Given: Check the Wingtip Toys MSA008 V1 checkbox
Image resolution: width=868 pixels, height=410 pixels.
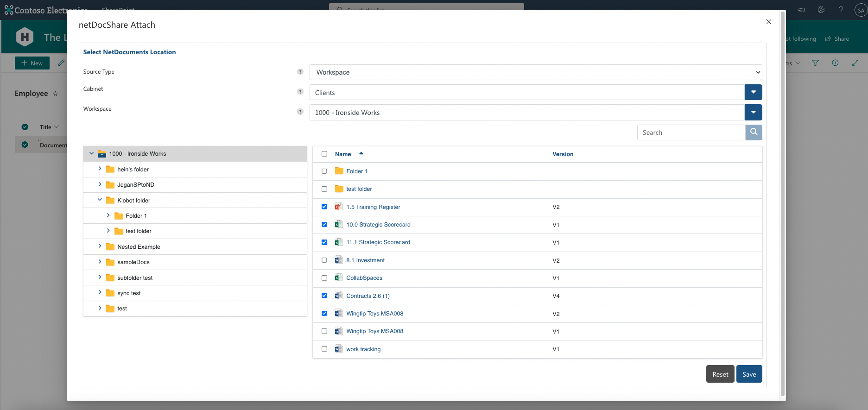Looking at the screenshot, I should (x=324, y=331).
